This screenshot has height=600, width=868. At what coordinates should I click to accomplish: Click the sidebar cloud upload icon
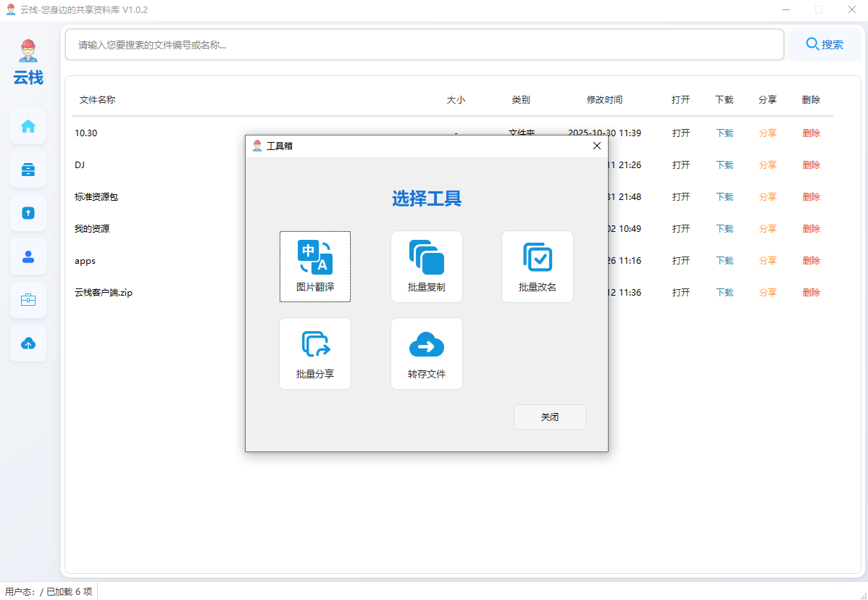coord(28,343)
